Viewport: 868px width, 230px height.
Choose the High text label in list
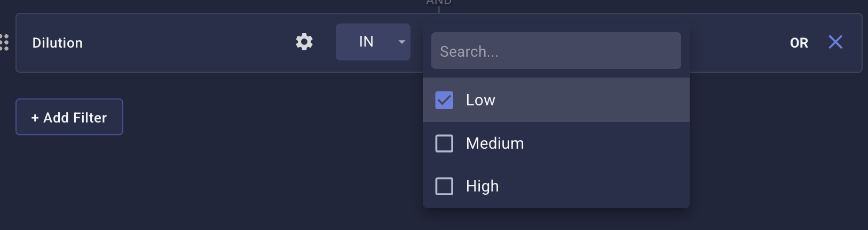pos(482,186)
